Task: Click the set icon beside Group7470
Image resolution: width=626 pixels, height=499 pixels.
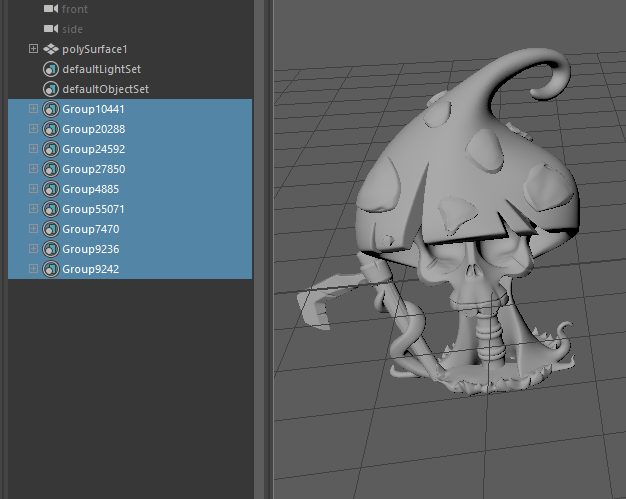Action: pyautogui.click(x=51, y=229)
